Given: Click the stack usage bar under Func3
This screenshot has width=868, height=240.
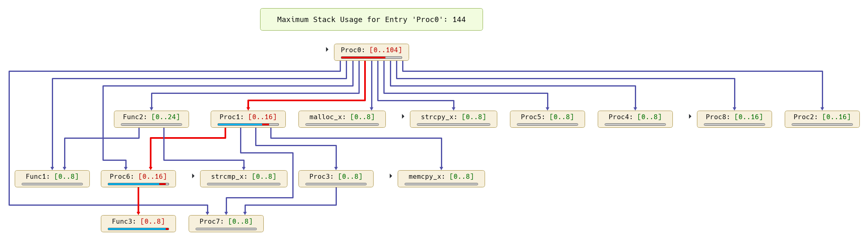Looking at the screenshot, I should coord(138,229).
